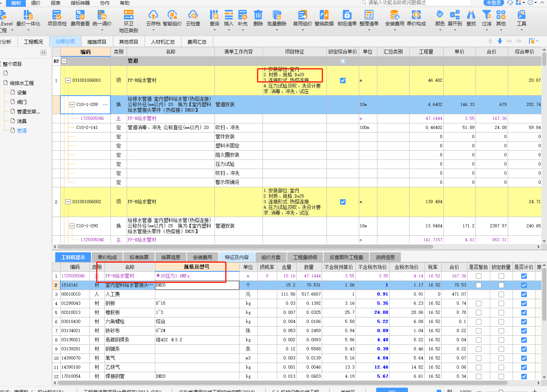This screenshot has width=547, height=392.
Task: Toggle 是否计价 for 钢板 row
Action: coord(524,304)
